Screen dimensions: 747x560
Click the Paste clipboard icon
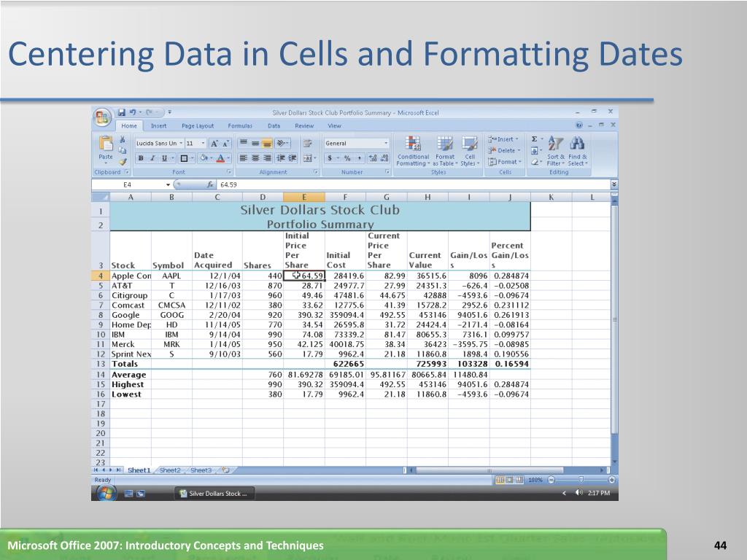point(106,144)
